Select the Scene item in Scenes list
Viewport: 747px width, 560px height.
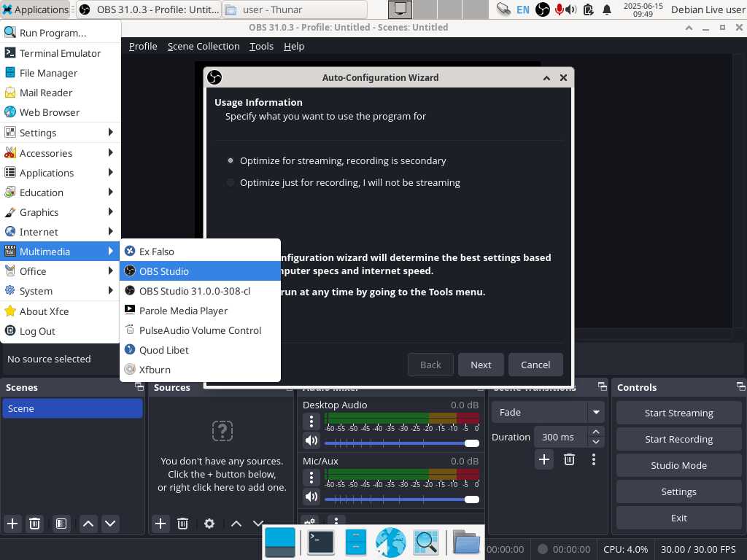pyautogui.click(x=72, y=408)
